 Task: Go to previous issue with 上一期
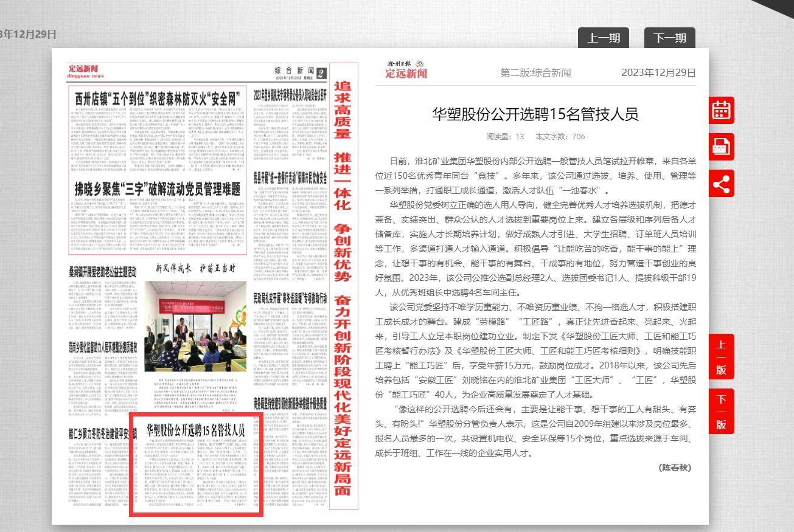tap(603, 38)
